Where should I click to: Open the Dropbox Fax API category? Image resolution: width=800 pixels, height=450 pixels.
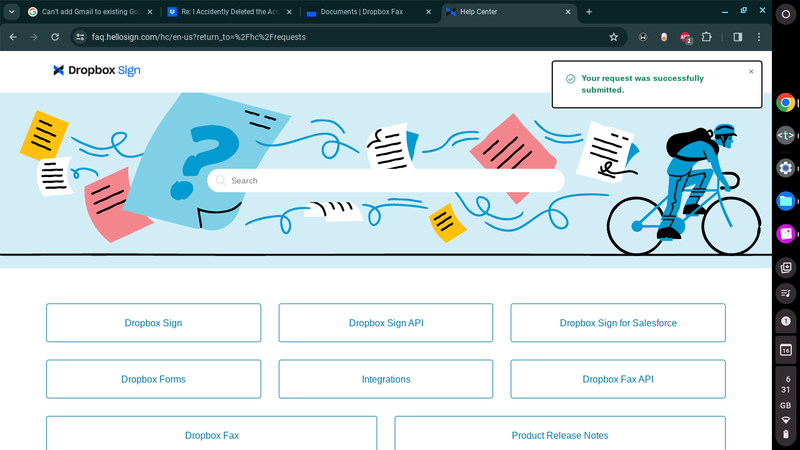click(618, 379)
